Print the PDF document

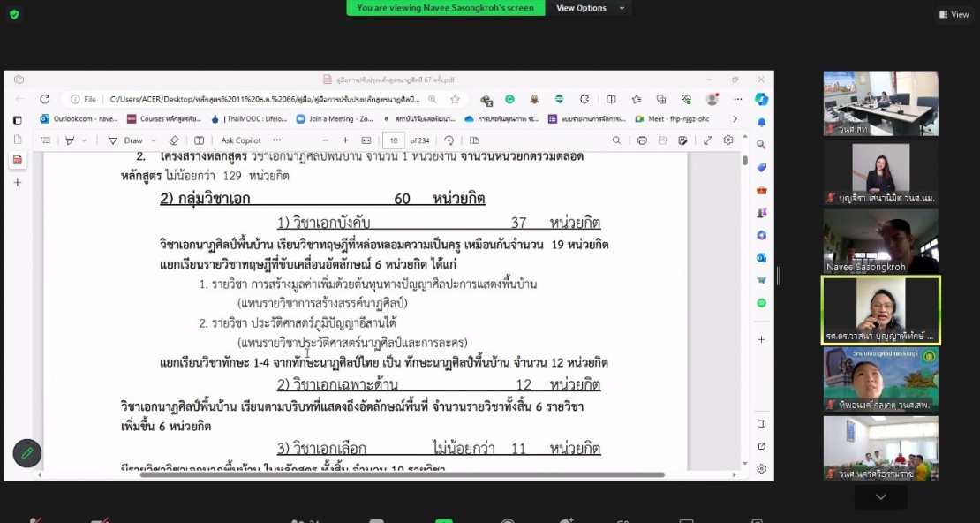click(642, 140)
